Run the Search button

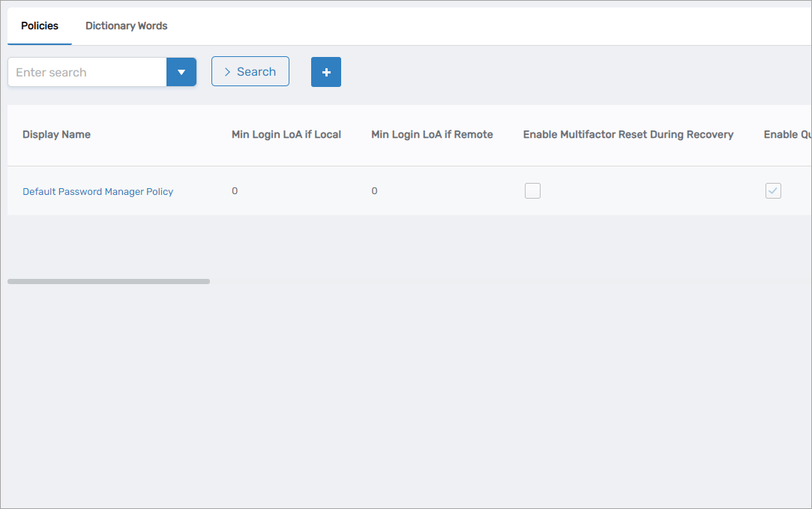click(x=250, y=71)
